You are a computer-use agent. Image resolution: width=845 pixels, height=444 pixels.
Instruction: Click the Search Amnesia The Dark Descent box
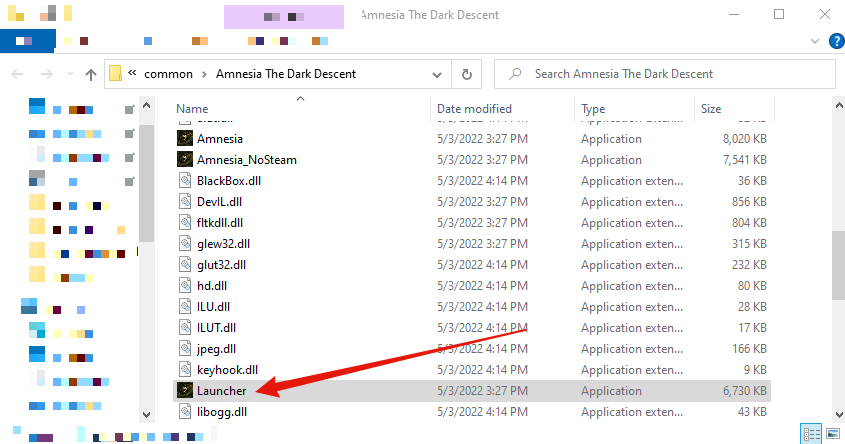(664, 74)
